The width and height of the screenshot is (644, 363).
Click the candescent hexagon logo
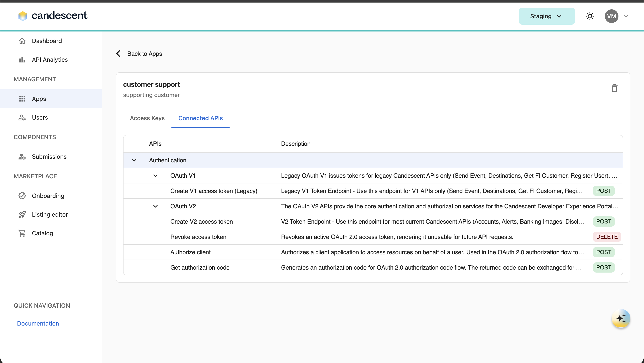23,16
